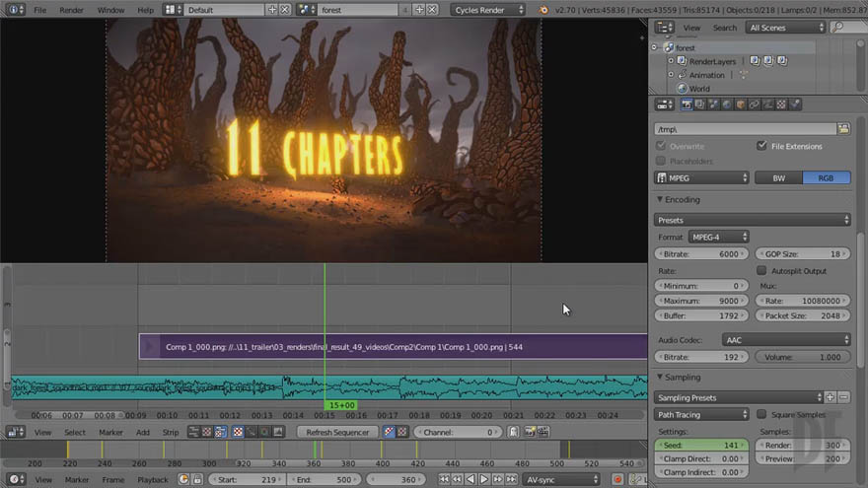Image resolution: width=868 pixels, height=488 pixels.
Task: Enable the Square Samples checkbox
Action: 761,414
